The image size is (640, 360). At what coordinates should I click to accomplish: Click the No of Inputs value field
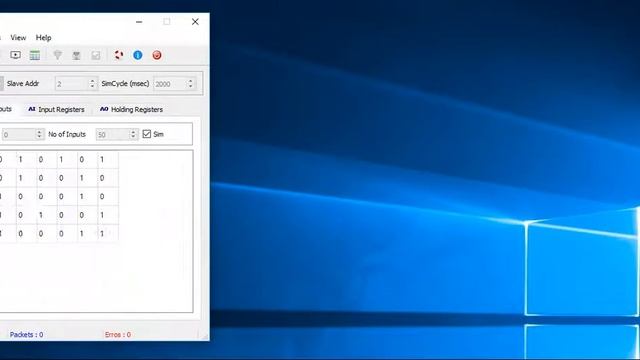click(113, 134)
